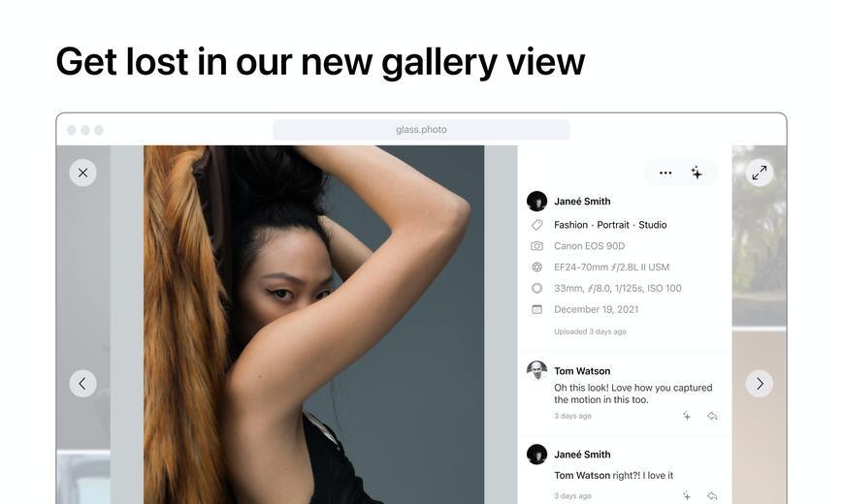
Task: Click Canon EOS 90D camera info
Action: coord(589,245)
